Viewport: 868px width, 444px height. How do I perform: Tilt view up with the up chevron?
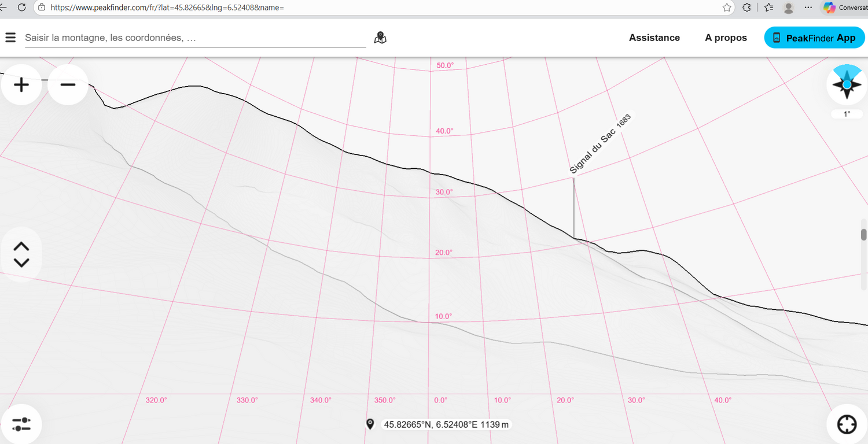21,246
